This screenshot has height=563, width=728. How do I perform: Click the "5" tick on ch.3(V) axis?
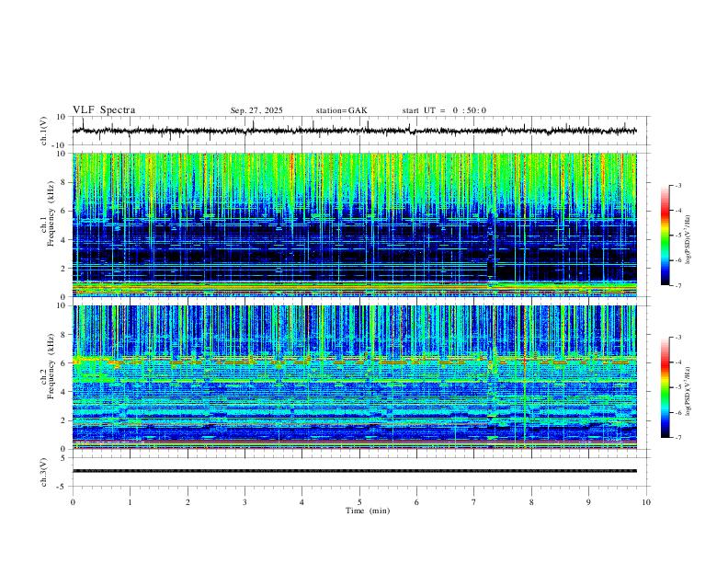pos(64,458)
